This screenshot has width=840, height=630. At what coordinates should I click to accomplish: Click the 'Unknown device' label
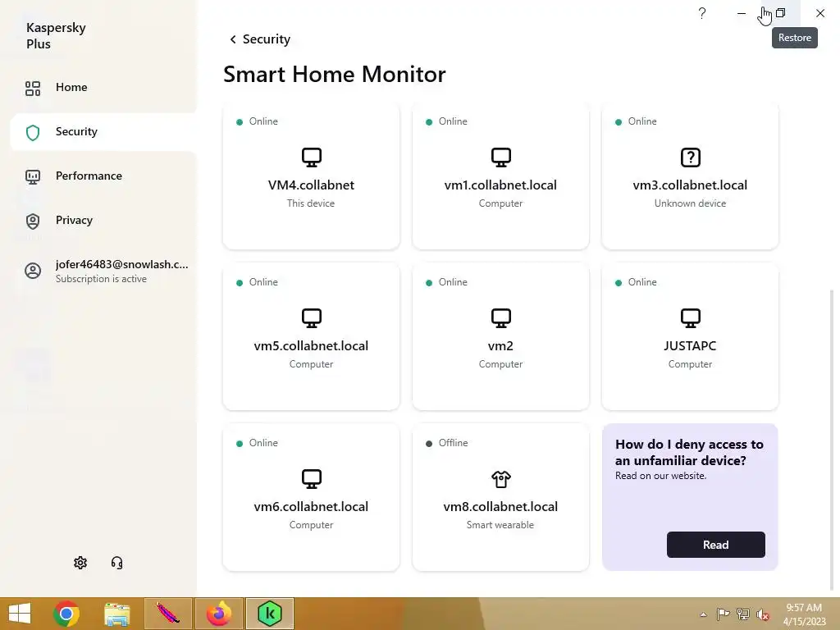[690, 203]
